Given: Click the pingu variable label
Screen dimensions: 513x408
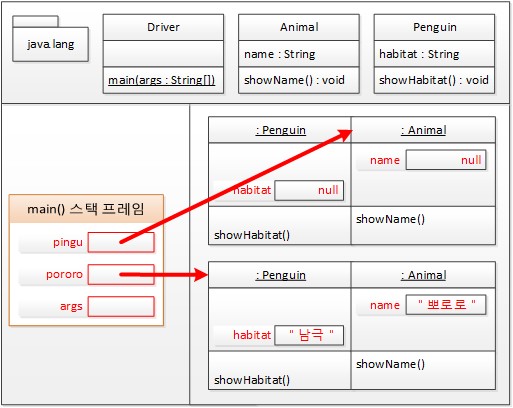Looking at the screenshot, I should 68,242.
